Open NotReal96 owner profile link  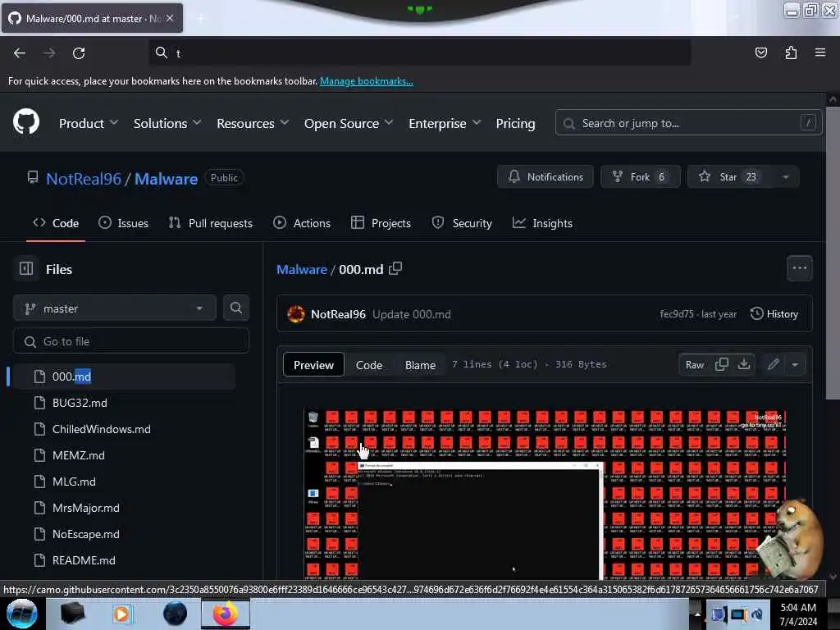(x=84, y=178)
